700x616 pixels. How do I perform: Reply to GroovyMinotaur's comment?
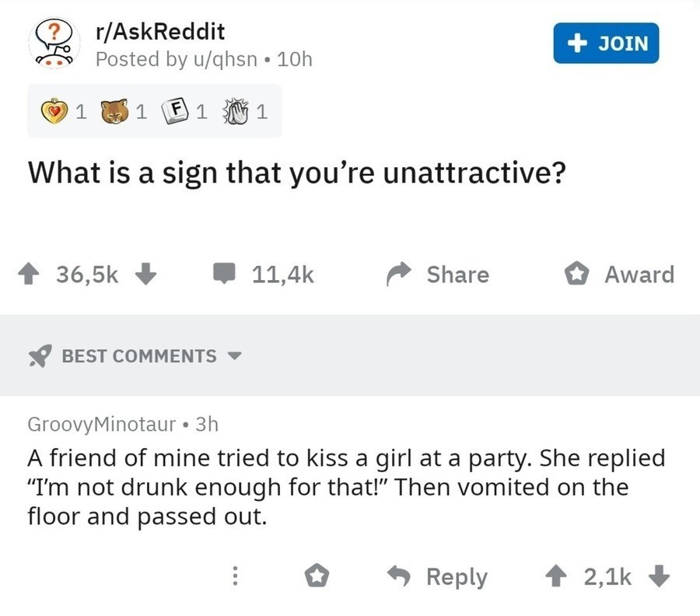click(439, 576)
